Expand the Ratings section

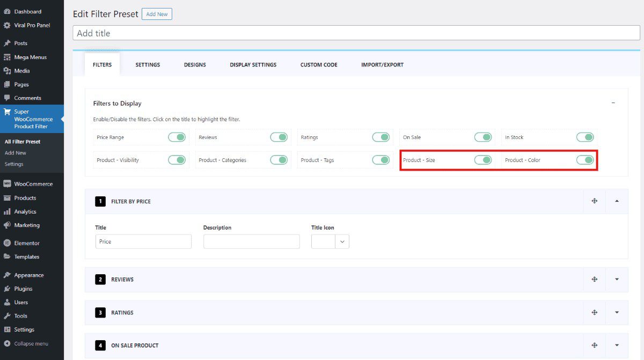[616, 312]
